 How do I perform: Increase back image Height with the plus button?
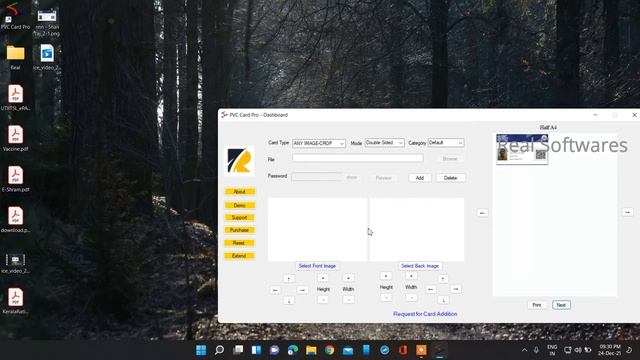(386, 276)
